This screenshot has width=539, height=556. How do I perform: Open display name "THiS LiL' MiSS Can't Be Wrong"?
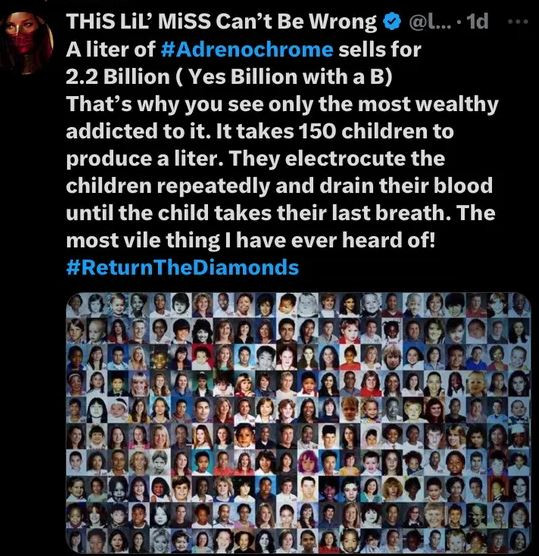222,22
